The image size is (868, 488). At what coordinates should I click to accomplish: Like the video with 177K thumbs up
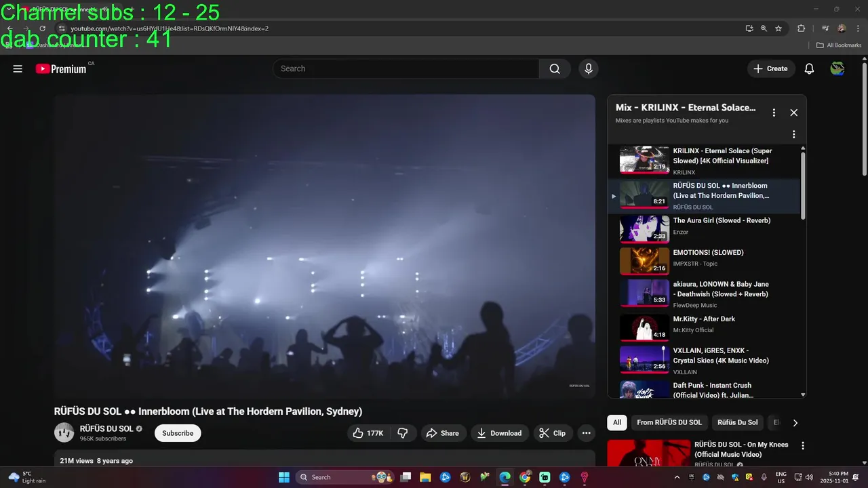[x=368, y=433]
